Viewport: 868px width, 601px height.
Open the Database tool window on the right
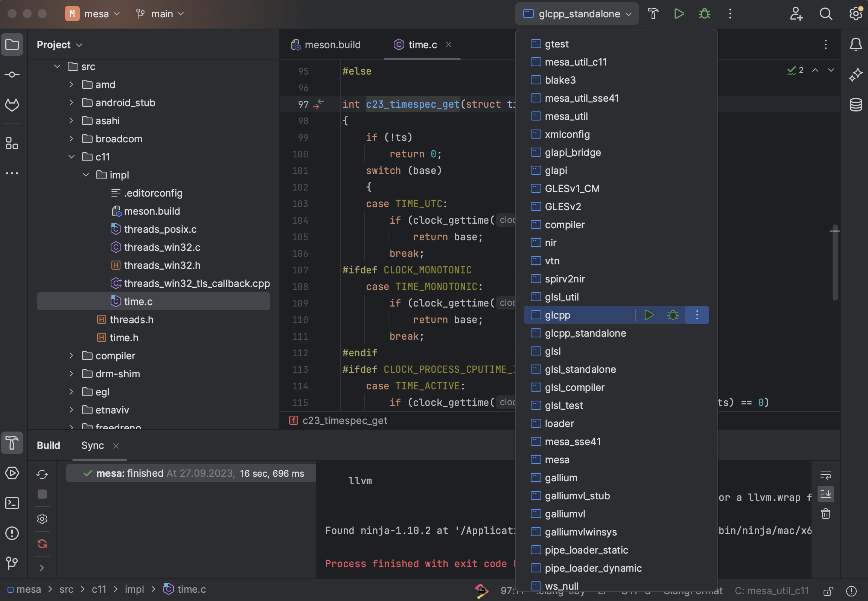(x=856, y=105)
